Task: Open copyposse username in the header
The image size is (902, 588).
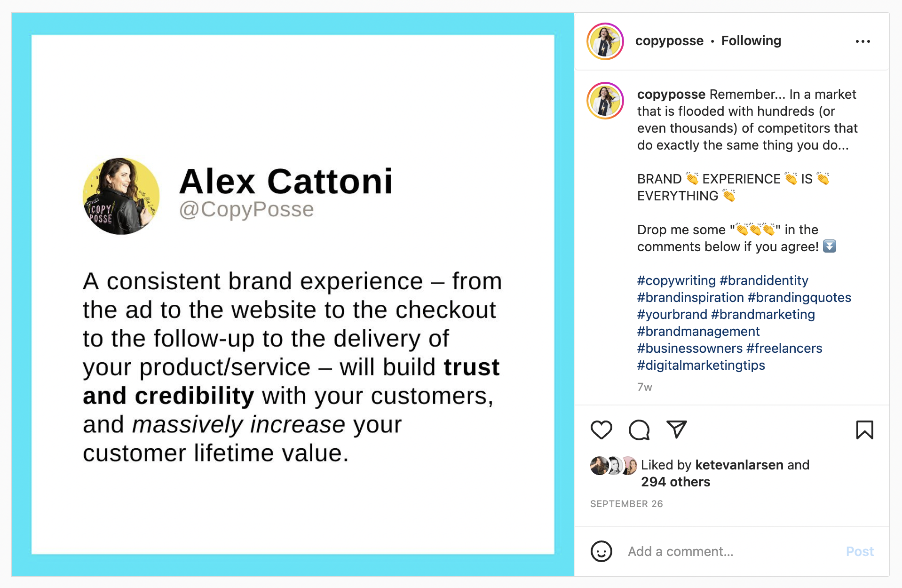Action: click(x=669, y=41)
